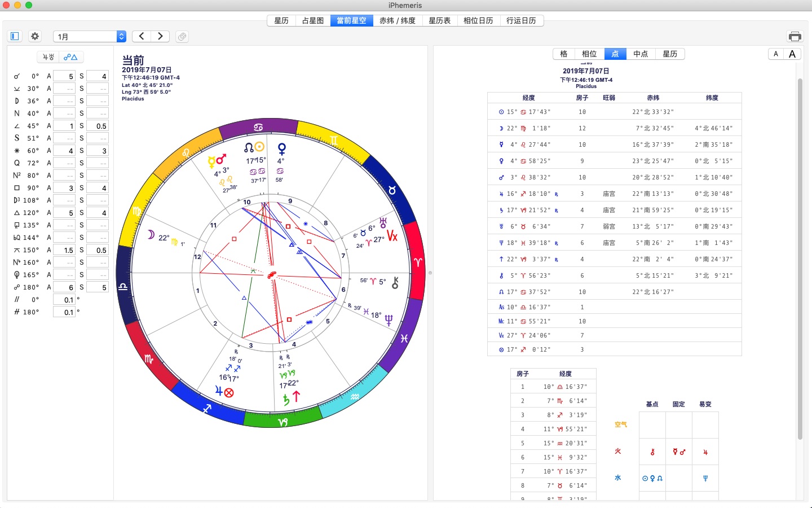Select the aspect orbs segment in sidebar
This screenshot has width=812, height=508.
(x=70, y=57)
